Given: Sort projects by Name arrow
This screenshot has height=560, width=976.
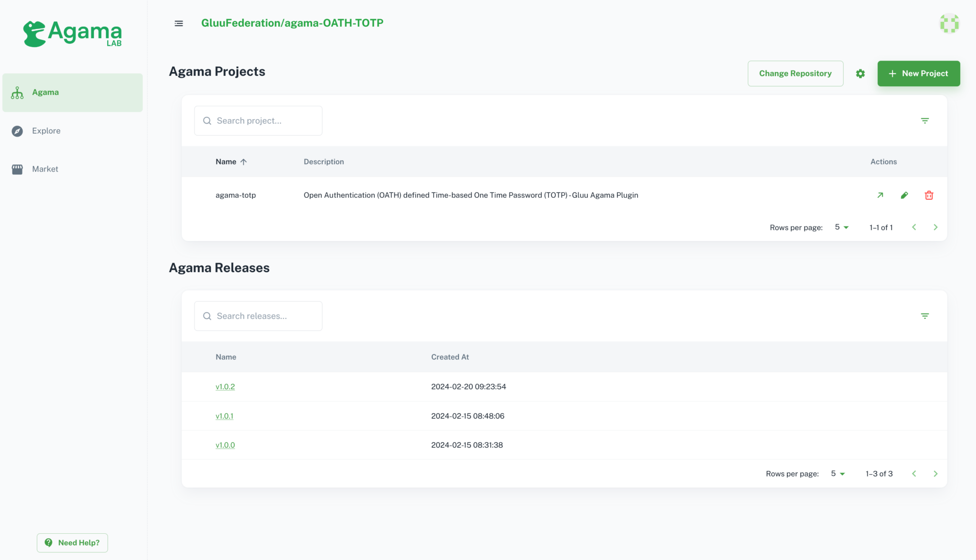Looking at the screenshot, I should (244, 162).
